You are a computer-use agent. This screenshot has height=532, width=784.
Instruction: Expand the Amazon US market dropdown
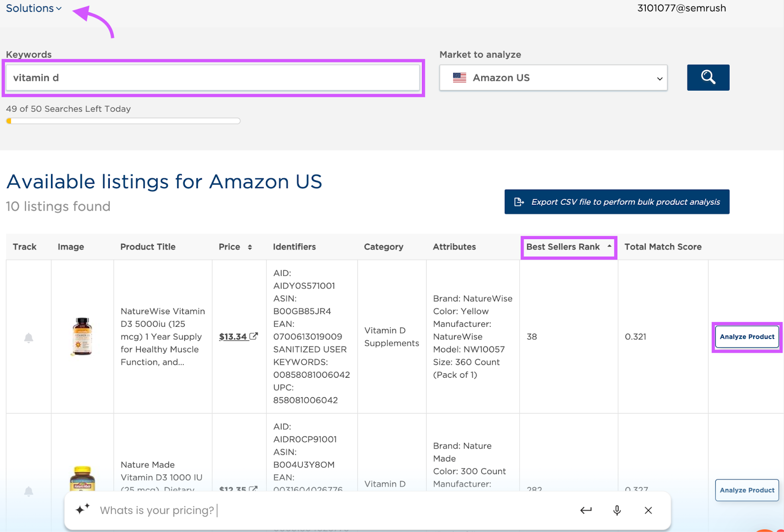(x=553, y=78)
